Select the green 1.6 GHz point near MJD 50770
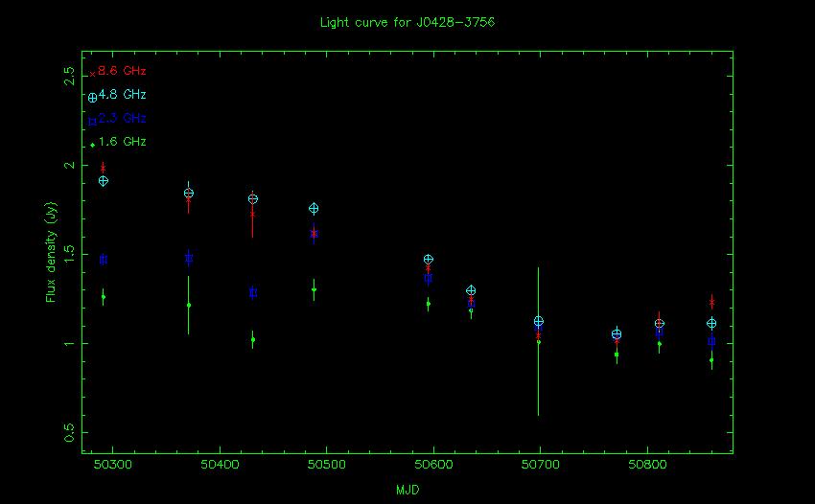 (x=617, y=355)
